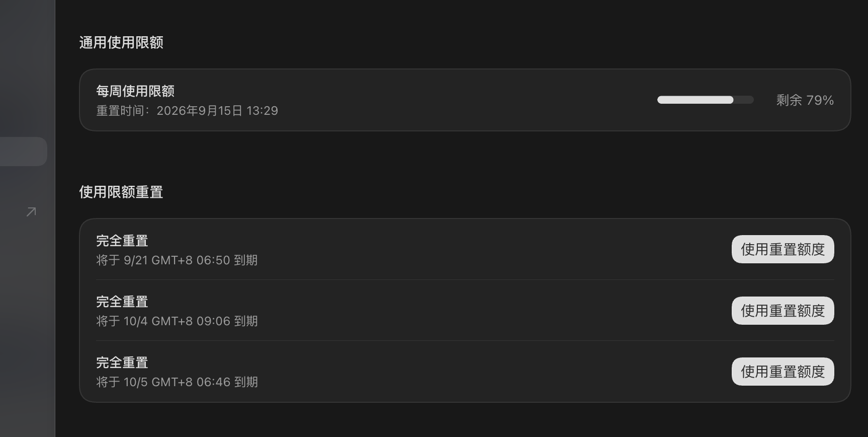This screenshot has height=437, width=868.
Task: Click the 每周使用限额 title
Action: point(135,91)
